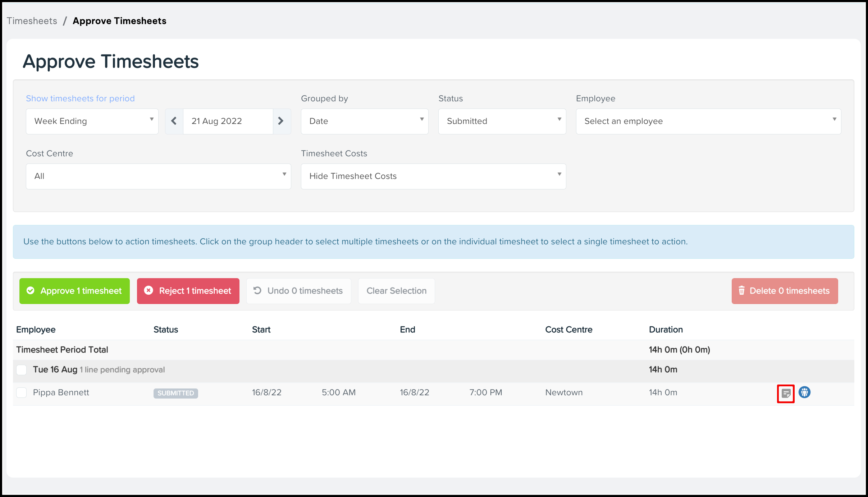Click the Approve 1 timesheet button
The image size is (868, 497).
click(74, 291)
